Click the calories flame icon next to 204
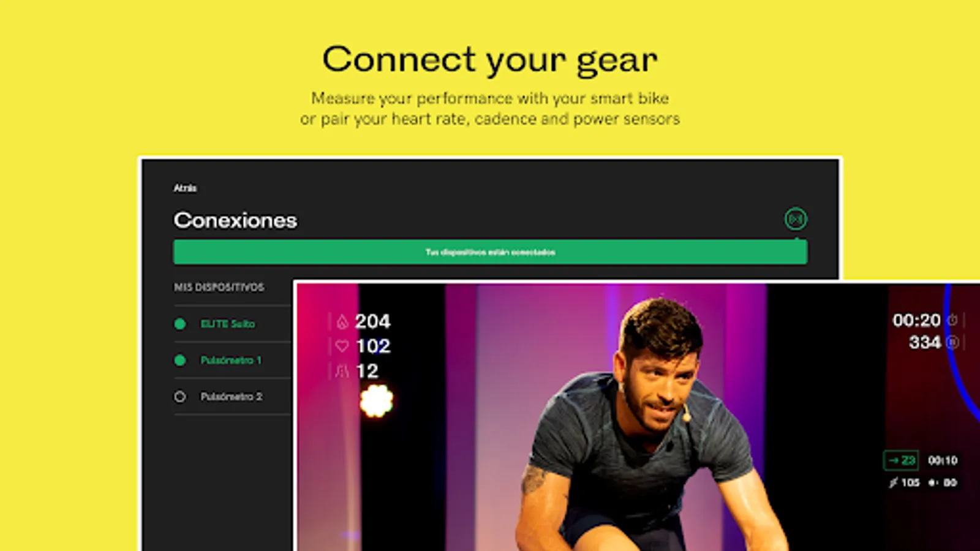The width and height of the screenshot is (980, 551). tap(342, 321)
